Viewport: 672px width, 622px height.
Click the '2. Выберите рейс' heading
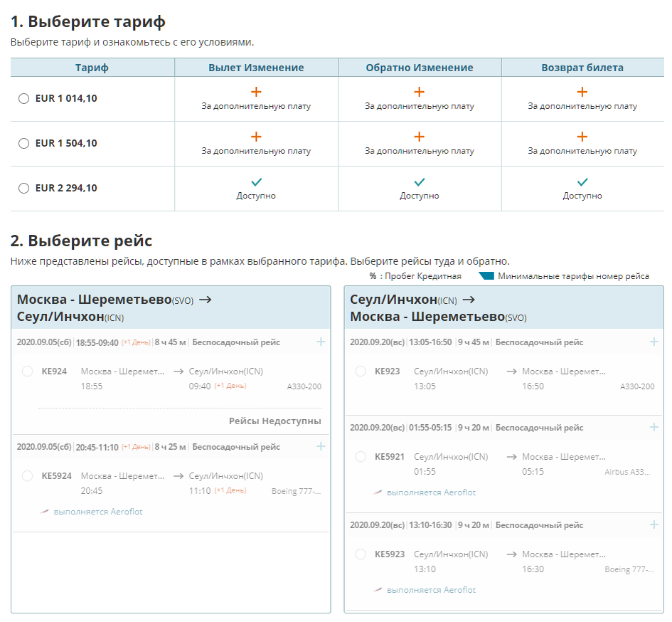point(82,241)
